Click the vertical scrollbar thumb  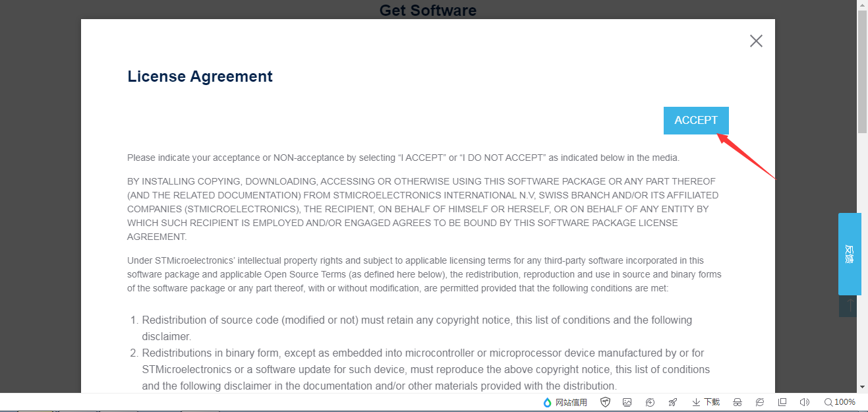click(862, 71)
